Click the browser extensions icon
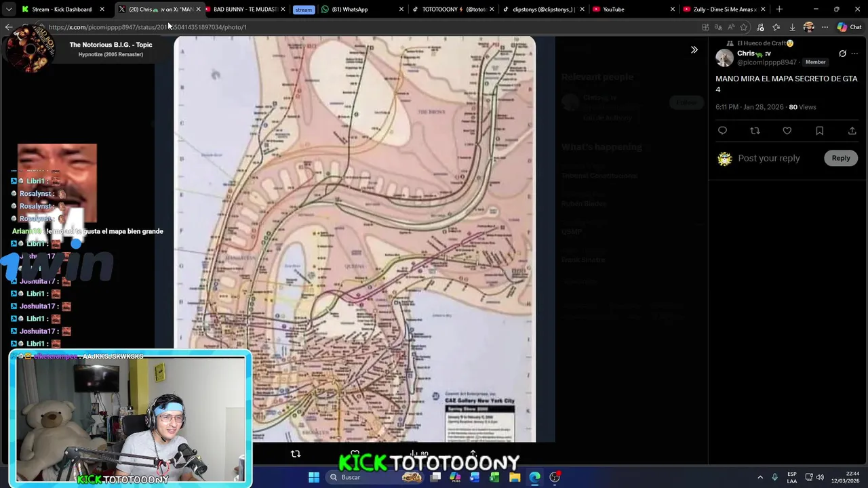Image resolution: width=868 pixels, height=488 pixels. (x=760, y=27)
